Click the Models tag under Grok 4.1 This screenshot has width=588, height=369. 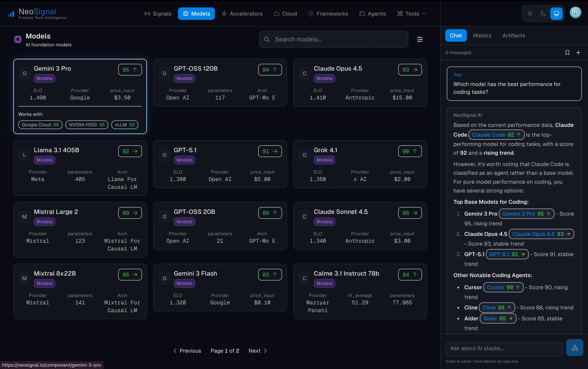(x=324, y=160)
